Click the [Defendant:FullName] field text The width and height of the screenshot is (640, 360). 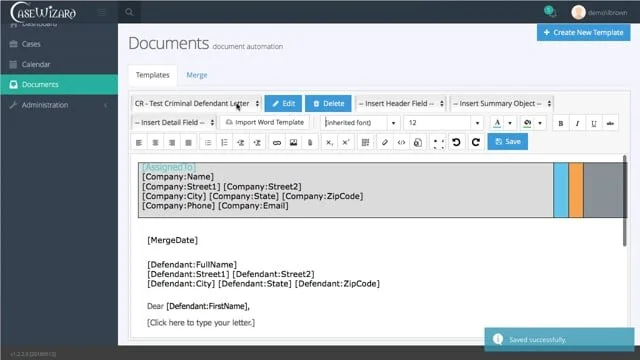click(192, 265)
